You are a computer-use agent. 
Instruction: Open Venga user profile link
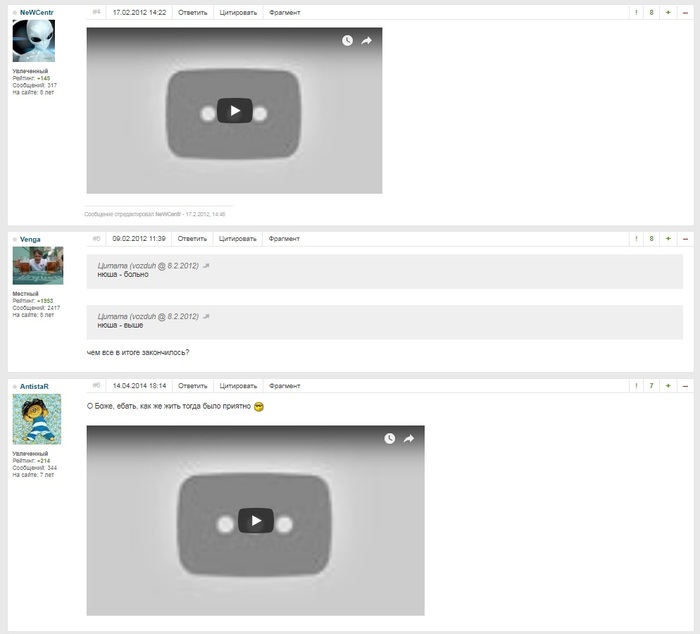pyautogui.click(x=30, y=239)
